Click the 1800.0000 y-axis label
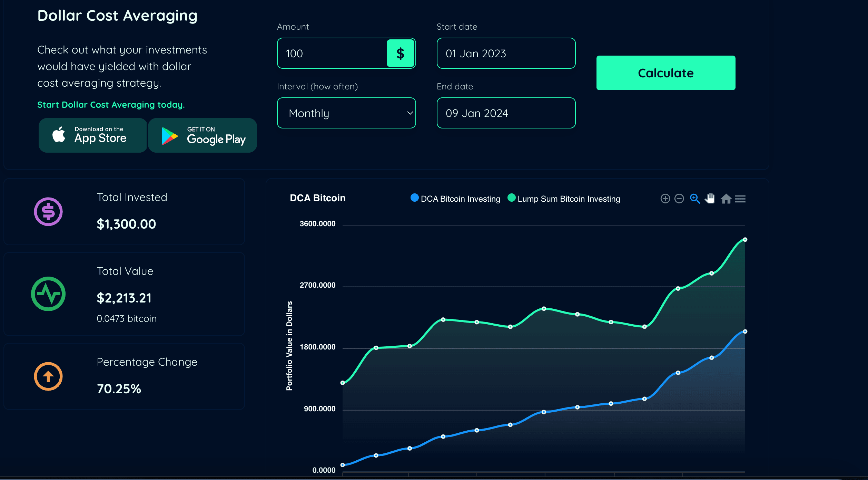This screenshot has height=480, width=868. [317, 347]
